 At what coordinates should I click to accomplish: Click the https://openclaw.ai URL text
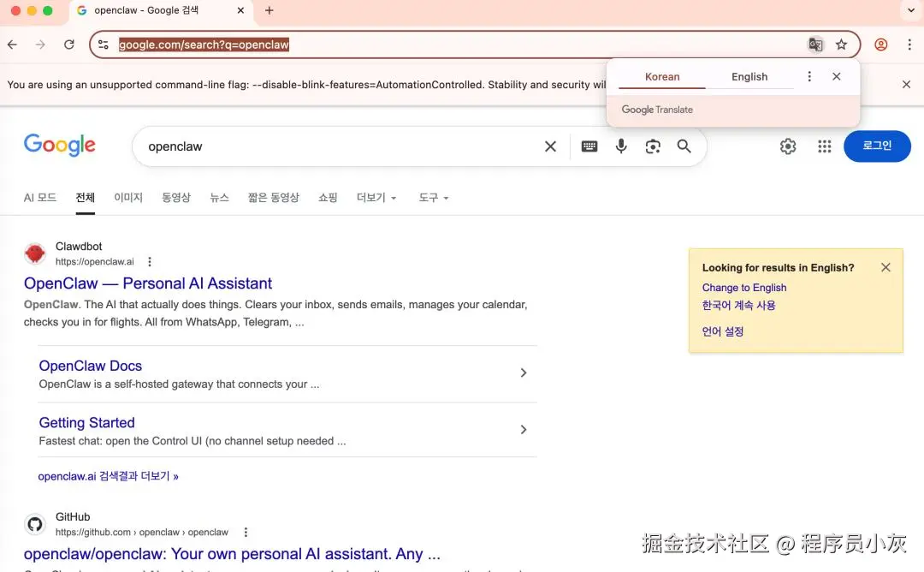tap(94, 261)
